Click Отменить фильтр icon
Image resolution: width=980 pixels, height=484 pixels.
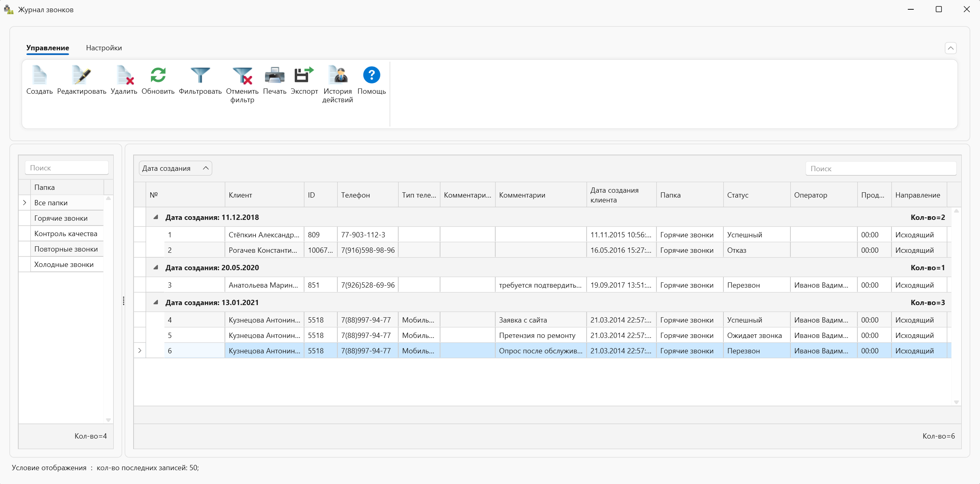coord(242,75)
